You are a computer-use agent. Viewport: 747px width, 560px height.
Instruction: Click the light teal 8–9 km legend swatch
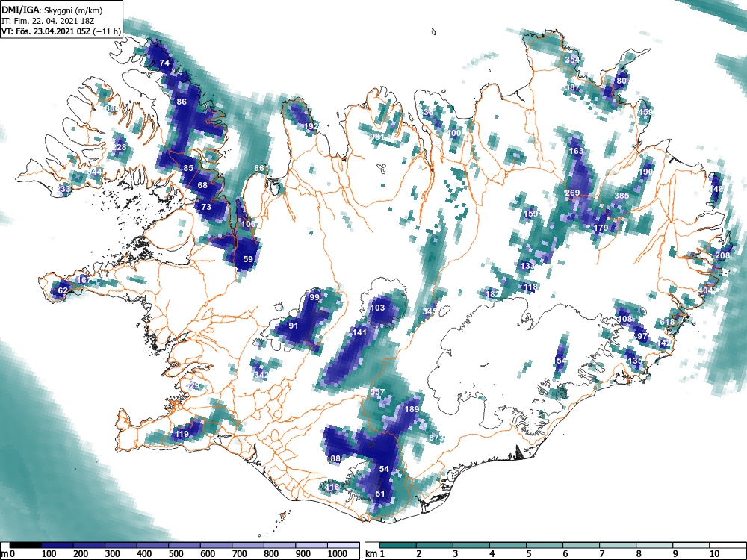point(654,545)
